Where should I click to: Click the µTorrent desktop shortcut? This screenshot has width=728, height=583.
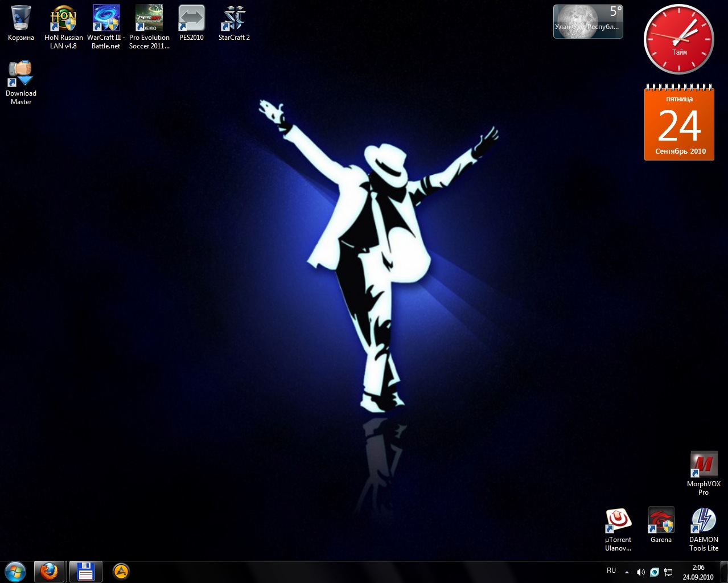[618, 521]
